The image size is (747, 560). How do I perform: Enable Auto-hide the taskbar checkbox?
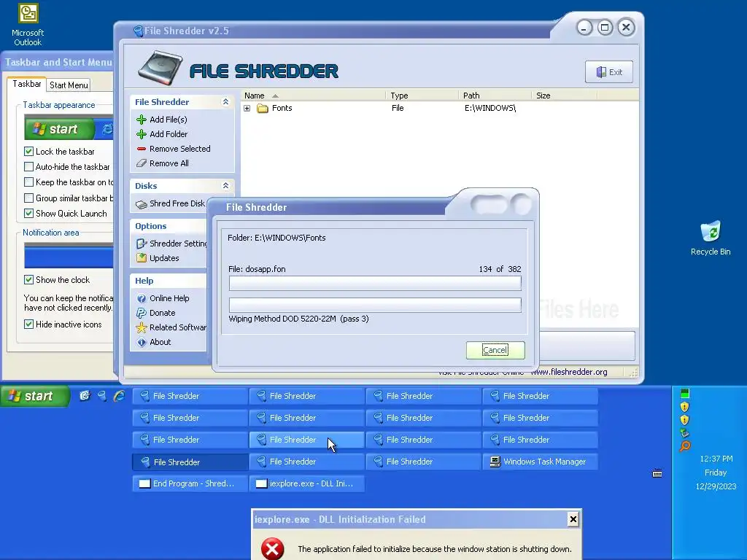pos(28,167)
